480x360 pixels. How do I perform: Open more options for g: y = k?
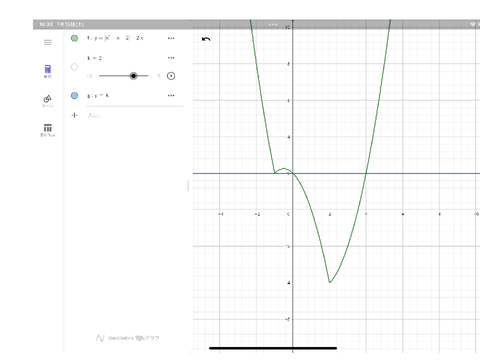click(171, 96)
